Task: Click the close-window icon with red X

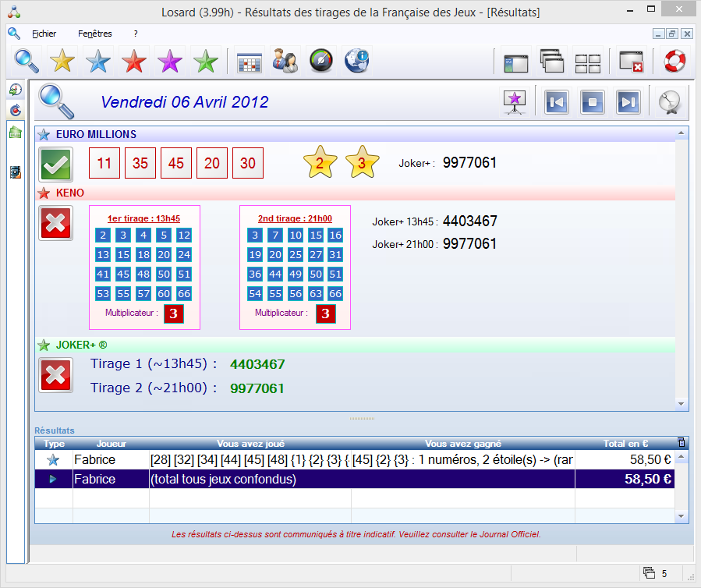Action: (x=631, y=62)
